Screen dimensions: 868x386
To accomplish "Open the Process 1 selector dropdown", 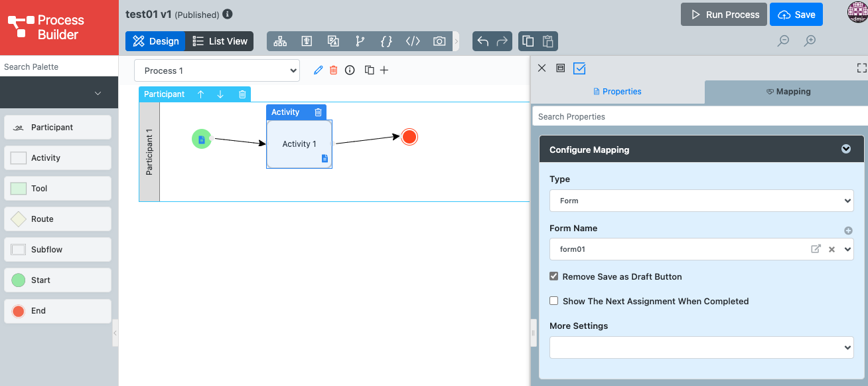I will point(217,70).
